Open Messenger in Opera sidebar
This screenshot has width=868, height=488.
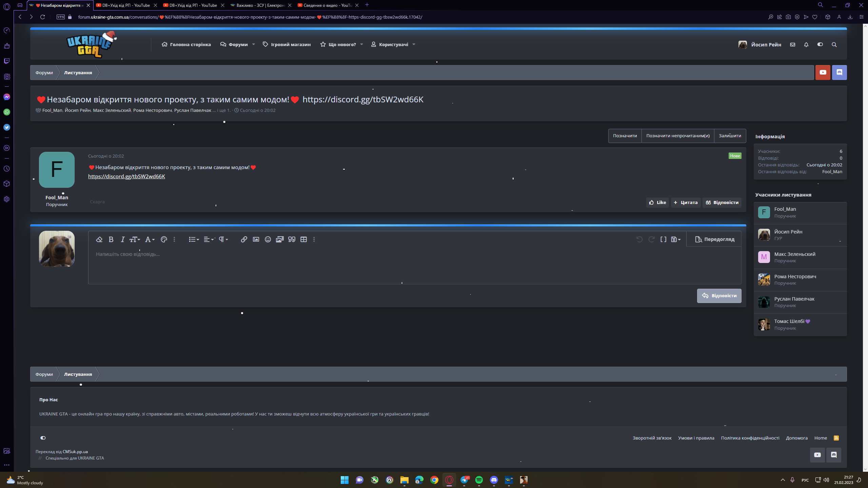tap(7, 97)
